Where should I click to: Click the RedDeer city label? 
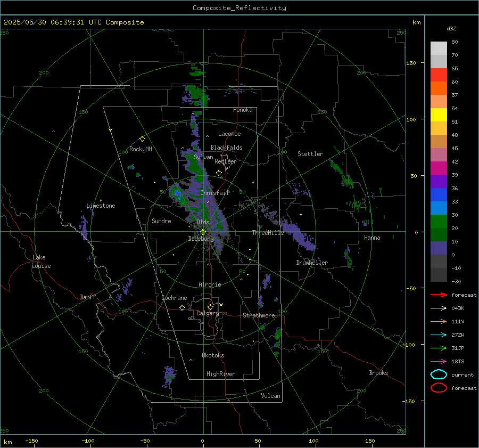pos(226,161)
